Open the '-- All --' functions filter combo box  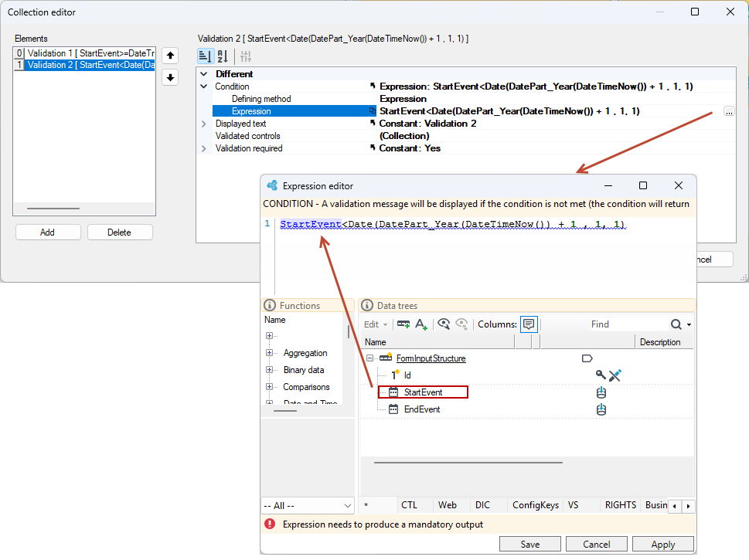tap(308, 506)
